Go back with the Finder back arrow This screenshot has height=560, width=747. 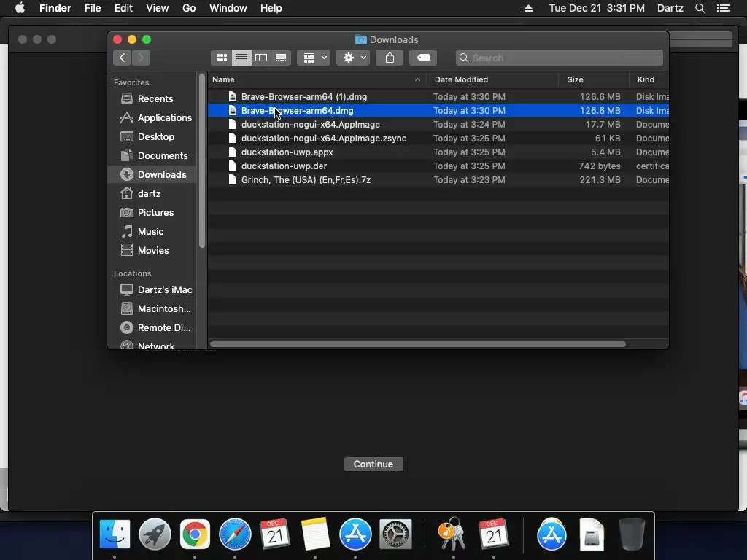[x=123, y=58]
